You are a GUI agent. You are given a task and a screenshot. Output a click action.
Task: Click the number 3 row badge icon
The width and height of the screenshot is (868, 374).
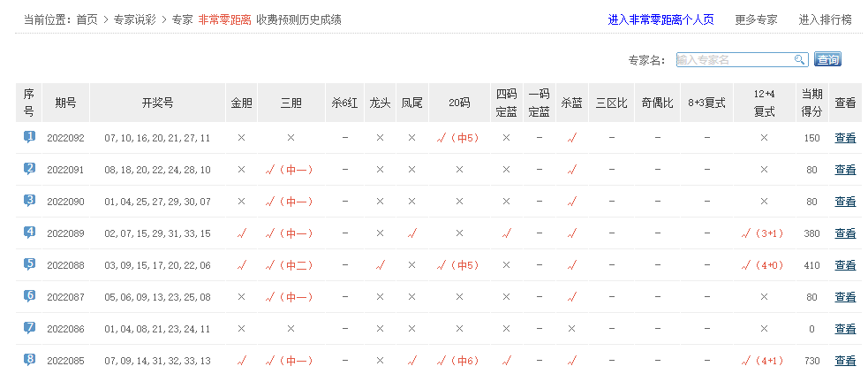click(29, 201)
